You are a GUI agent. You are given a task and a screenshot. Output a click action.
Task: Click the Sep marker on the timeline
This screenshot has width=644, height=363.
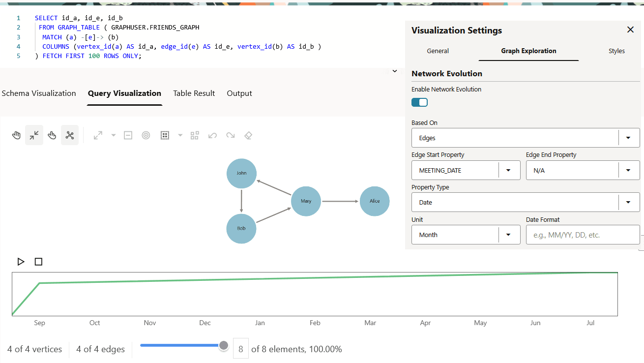click(39, 323)
